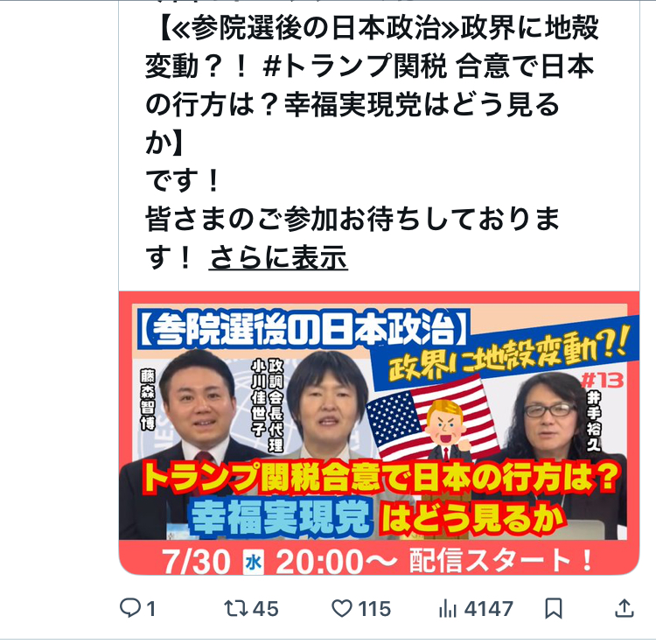Click the like count 115
This screenshot has width=656, height=644.
pos(374,608)
